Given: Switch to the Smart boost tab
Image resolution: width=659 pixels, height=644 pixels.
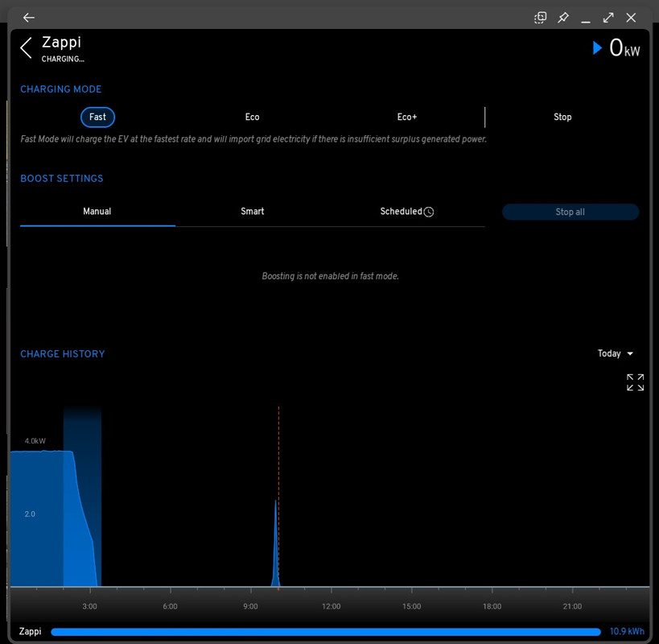Looking at the screenshot, I should pos(252,212).
